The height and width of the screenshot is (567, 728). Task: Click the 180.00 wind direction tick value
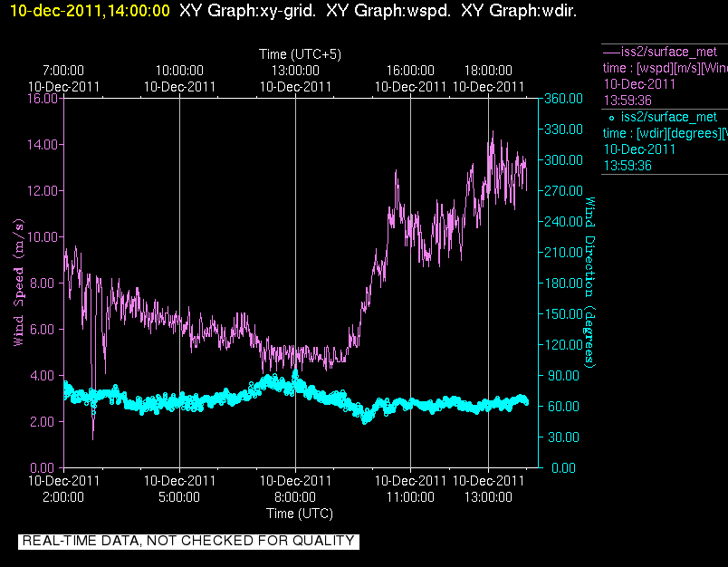[563, 283]
